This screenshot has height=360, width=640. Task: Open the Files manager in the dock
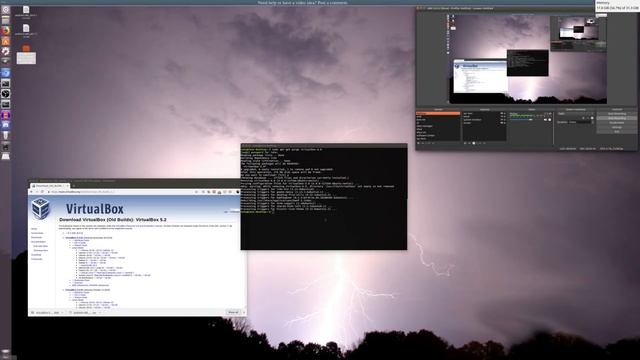[x=5, y=20]
